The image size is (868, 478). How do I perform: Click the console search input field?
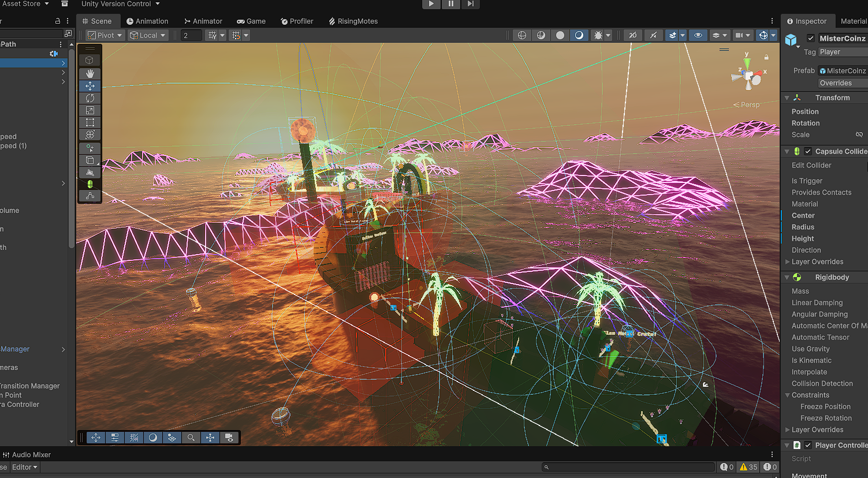click(628, 467)
